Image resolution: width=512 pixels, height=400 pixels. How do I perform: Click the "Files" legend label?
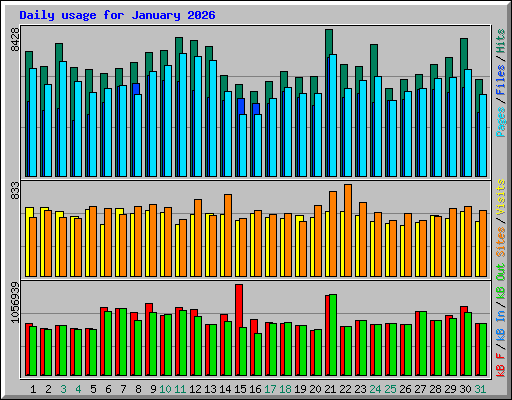click(501, 80)
